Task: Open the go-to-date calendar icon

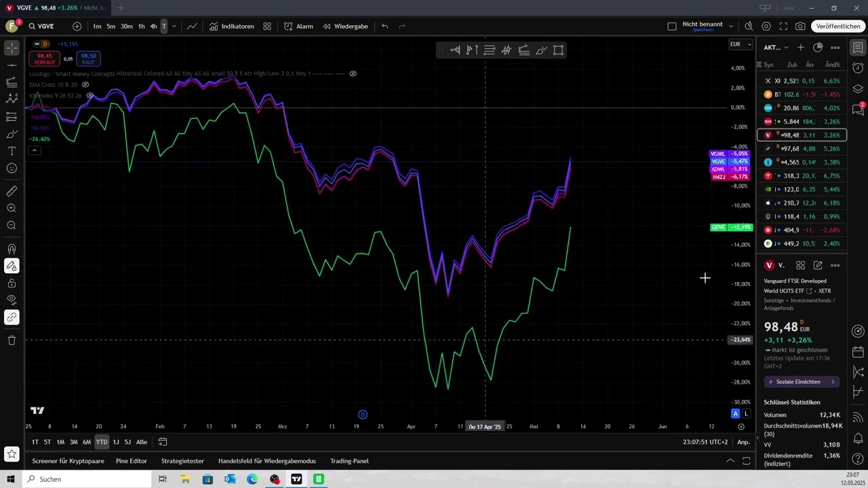Action: (163, 442)
